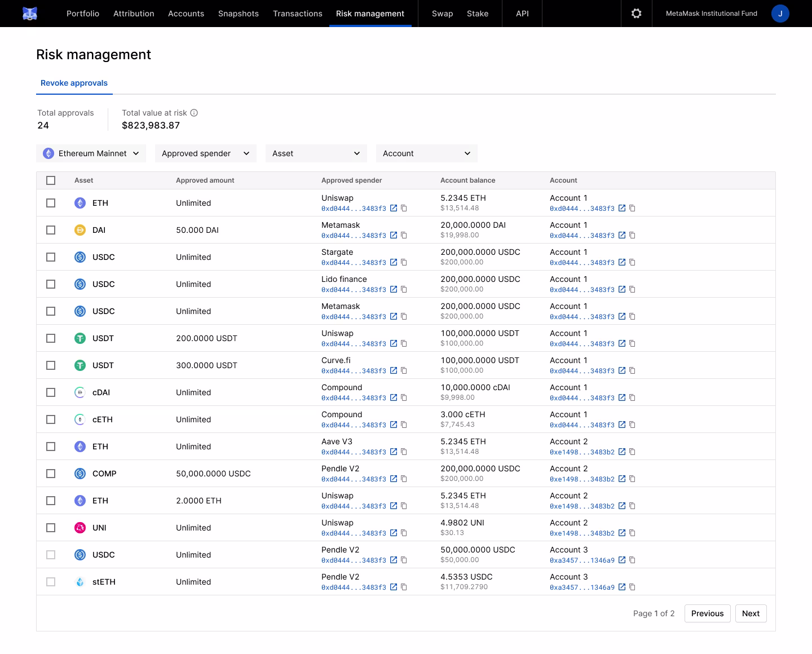Copy the Stargate spender address

[404, 262]
